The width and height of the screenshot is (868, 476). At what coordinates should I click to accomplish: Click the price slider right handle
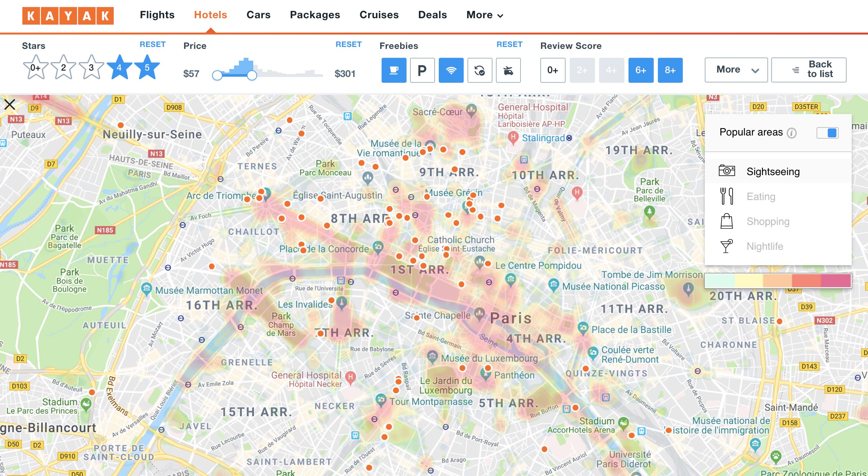[252, 75]
